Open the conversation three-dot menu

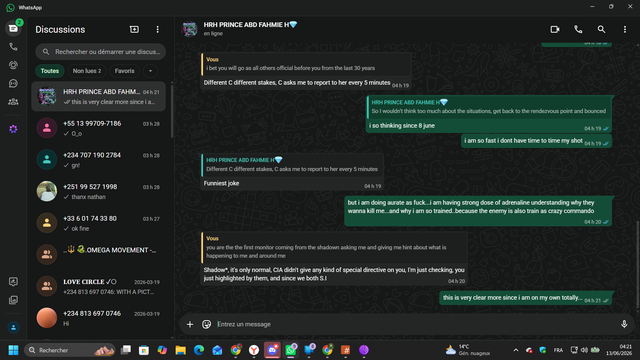(x=624, y=29)
